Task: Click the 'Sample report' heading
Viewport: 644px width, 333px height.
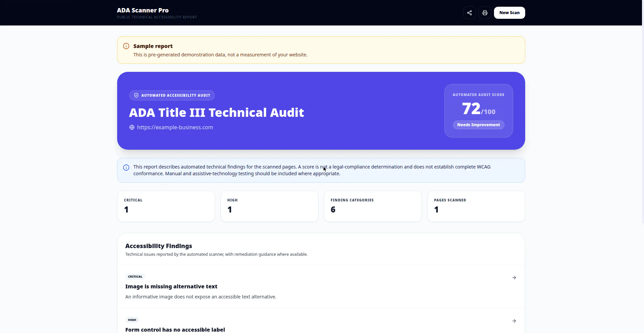Action: point(153,46)
